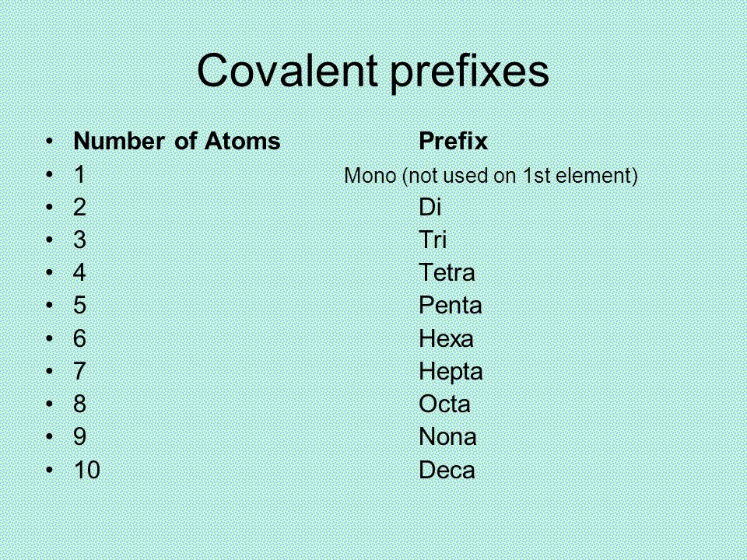Viewport: 747px width, 560px height.
Task: Click the number 10 in atoms column
Action: click(86, 470)
